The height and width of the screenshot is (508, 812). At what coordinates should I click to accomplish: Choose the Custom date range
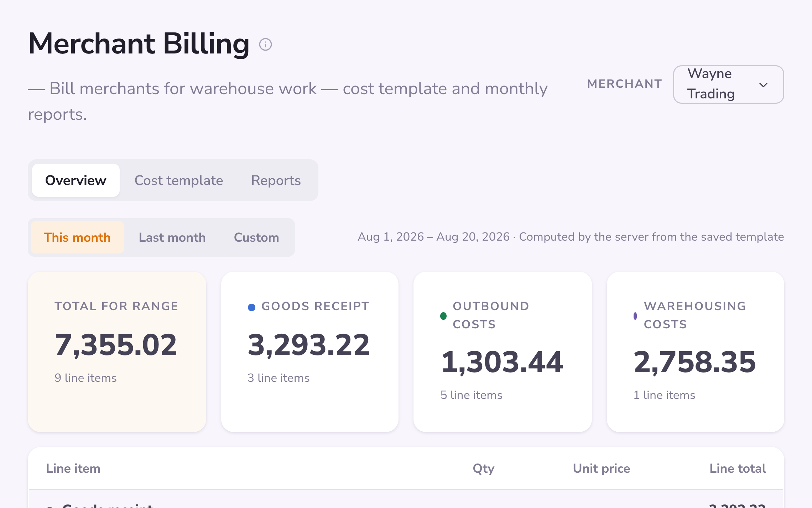pos(256,237)
